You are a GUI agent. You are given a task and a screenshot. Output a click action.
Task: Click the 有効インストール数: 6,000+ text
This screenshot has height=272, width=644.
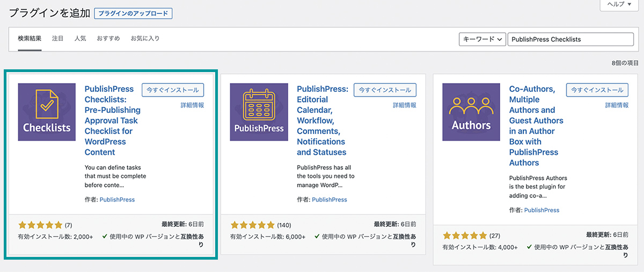tap(268, 237)
